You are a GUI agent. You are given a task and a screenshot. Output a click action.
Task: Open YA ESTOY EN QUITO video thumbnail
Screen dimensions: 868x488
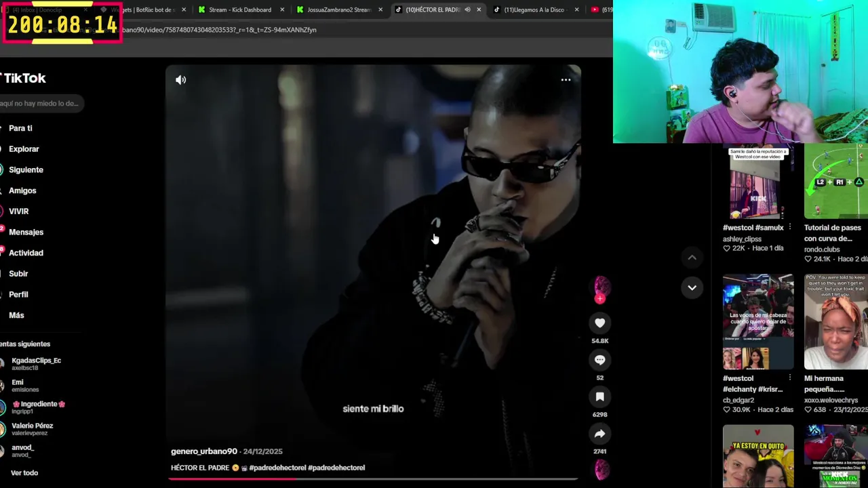(x=758, y=456)
